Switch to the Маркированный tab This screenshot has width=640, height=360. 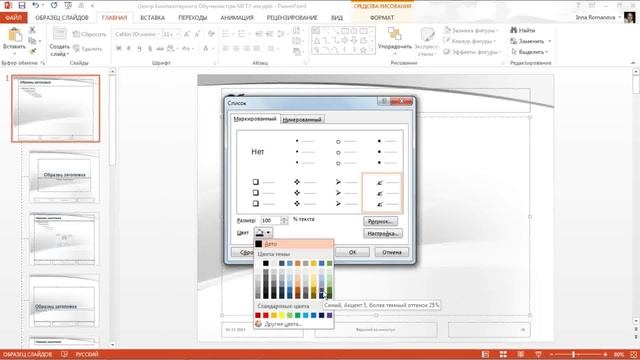pyautogui.click(x=255, y=119)
